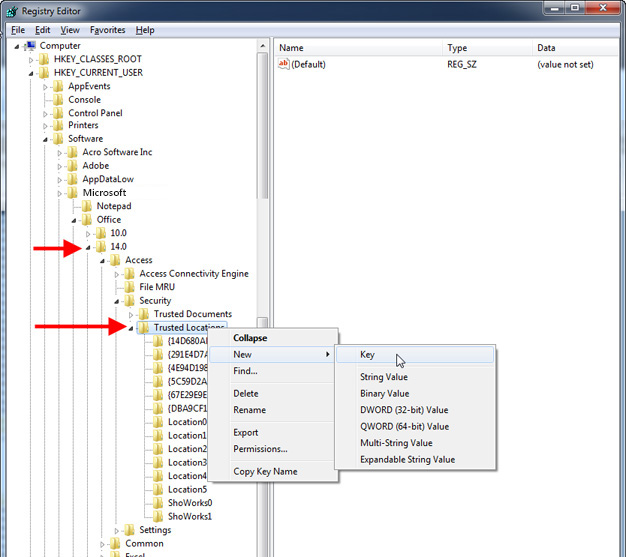Click the Registry Editor title bar icon
626x557 pixels.
pos(11,10)
